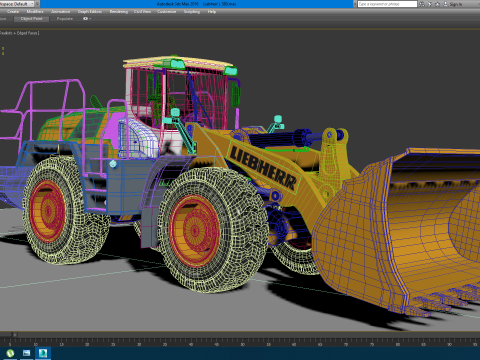Screen dimensions: 480x360
Task: Select the front left tire in viewport
Action: pos(213,230)
